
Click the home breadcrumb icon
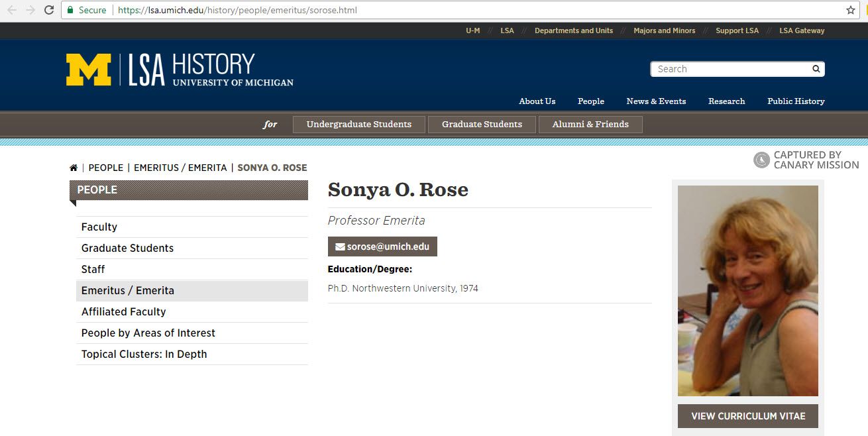[x=74, y=168]
